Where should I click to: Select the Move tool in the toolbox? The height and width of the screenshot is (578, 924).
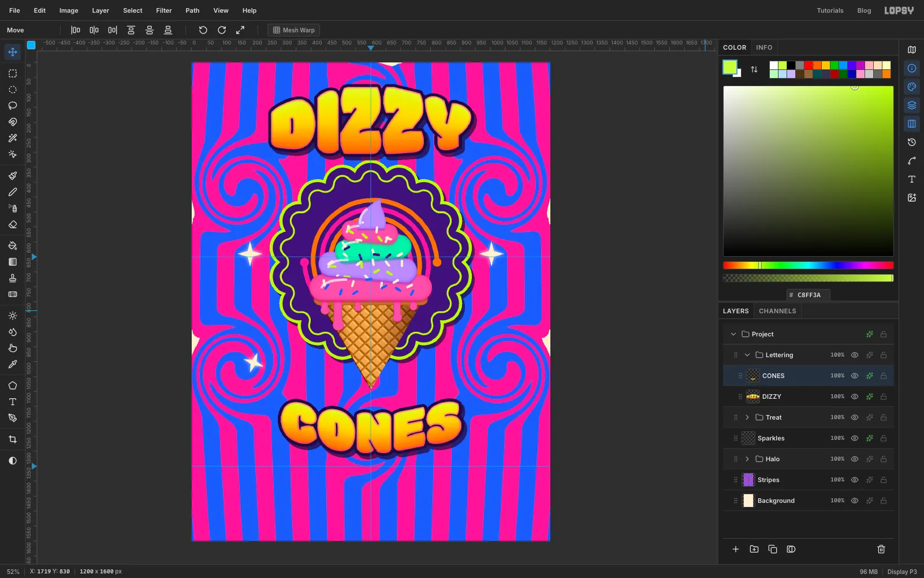tap(13, 52)
